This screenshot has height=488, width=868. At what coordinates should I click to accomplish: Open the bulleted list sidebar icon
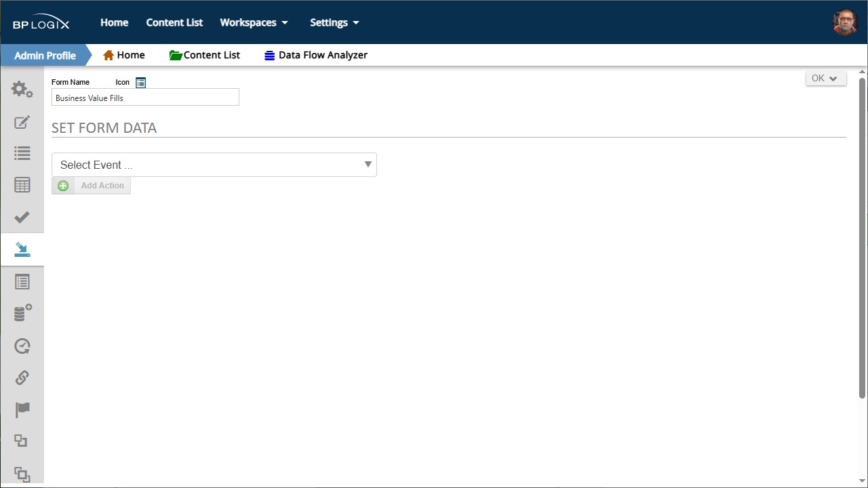point(22,154)
